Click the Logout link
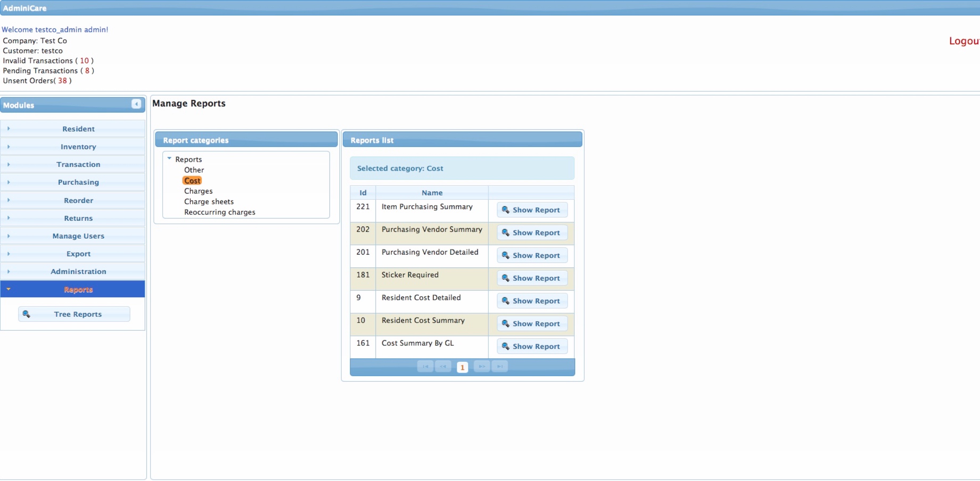 (x=964, y=41)
